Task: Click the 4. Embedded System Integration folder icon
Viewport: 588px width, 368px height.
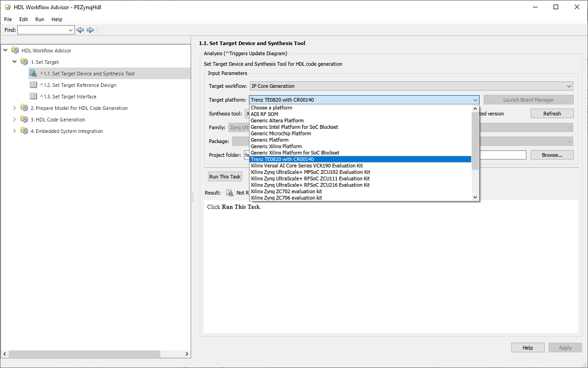Action: click(x=24, y=131)
